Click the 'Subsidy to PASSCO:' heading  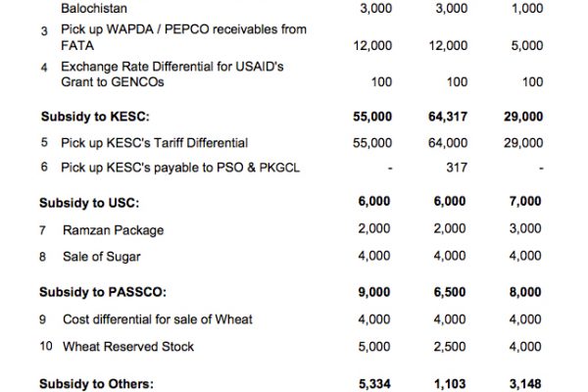pyautogui.click(x=103, y=292)
